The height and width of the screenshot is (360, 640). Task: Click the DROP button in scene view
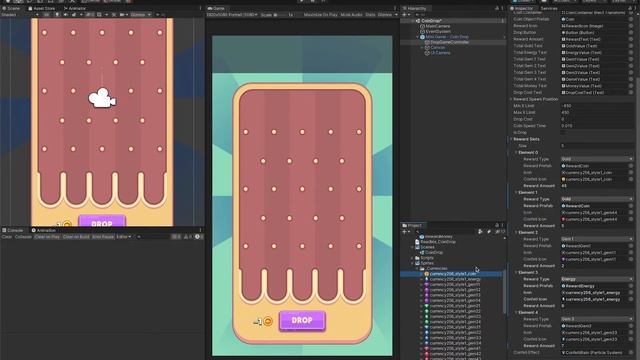click(x=102, y=221)
